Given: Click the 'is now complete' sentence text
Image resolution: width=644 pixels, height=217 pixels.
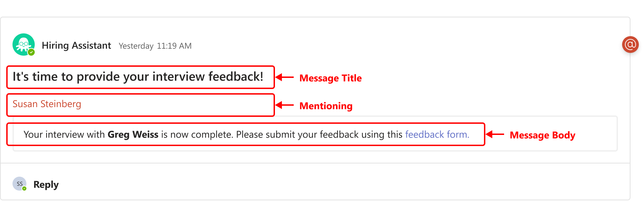Looking at the screenshot, I should (196, 135).
